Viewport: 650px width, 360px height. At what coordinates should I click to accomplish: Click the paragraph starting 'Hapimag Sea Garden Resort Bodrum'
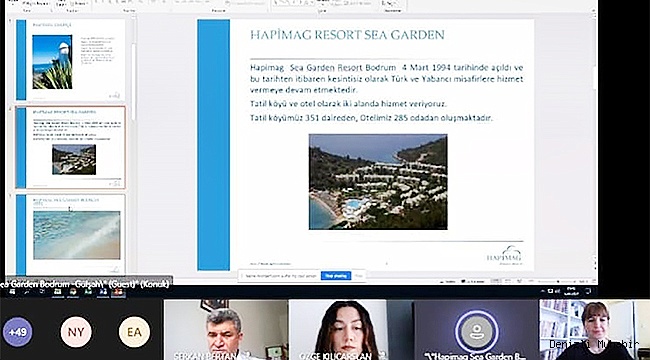386,79
